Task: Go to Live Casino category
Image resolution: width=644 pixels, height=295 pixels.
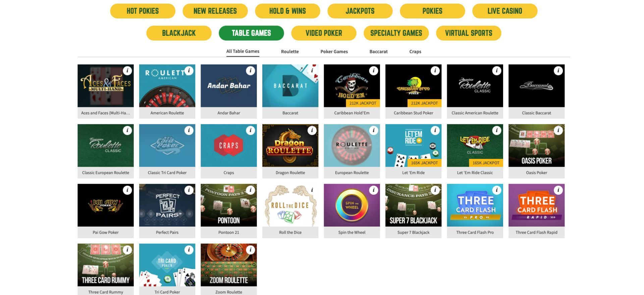Action: (x=505, y=11)
